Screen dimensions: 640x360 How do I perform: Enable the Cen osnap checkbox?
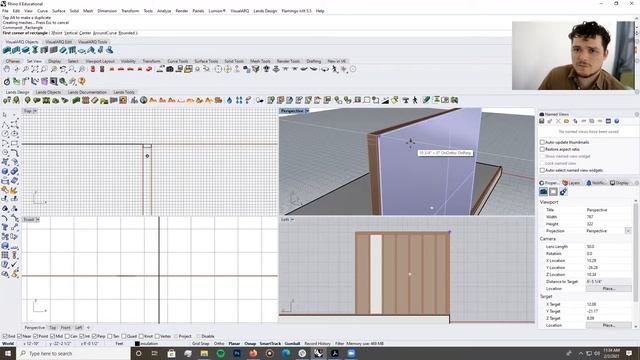click(67, 336)
